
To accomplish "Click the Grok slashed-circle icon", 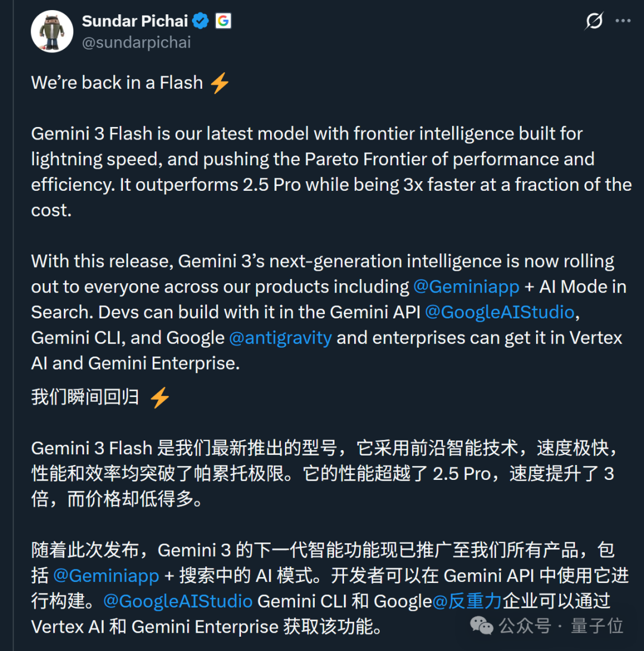I will click(x=594, y=21).
